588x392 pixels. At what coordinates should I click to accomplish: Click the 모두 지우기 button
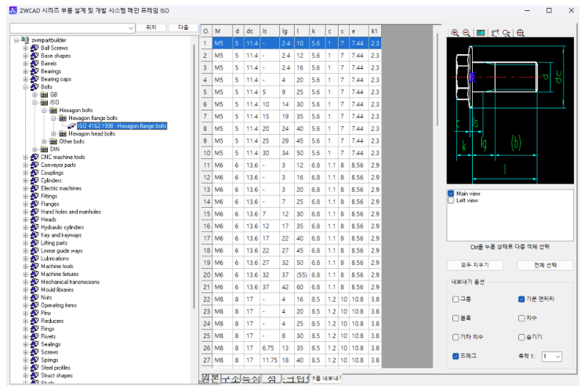click(475, 265)
